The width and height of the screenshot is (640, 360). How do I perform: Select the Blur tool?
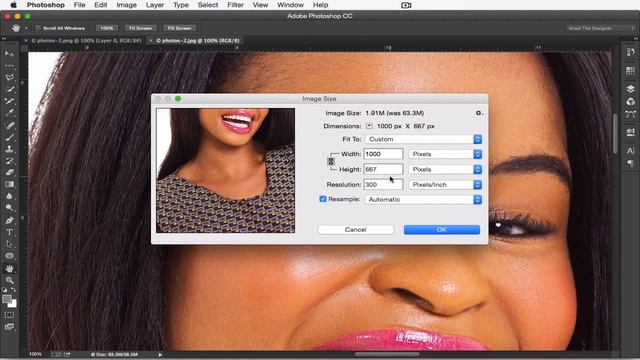click(9, 196)
